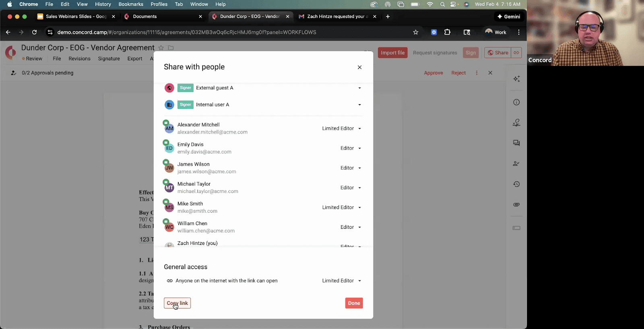644x329 pixels.
Task: Click the Sign button
Action: click(471, 53)
